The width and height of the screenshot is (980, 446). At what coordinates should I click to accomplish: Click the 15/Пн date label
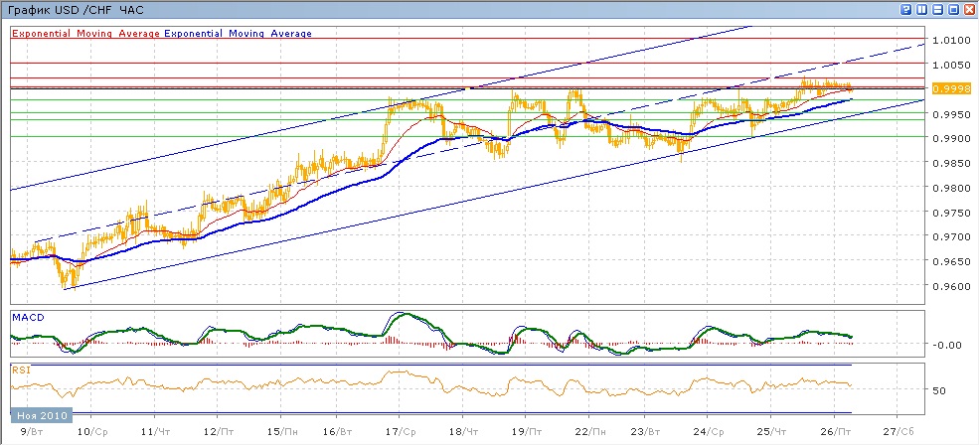pyautogui.click(x=283, y=432)
